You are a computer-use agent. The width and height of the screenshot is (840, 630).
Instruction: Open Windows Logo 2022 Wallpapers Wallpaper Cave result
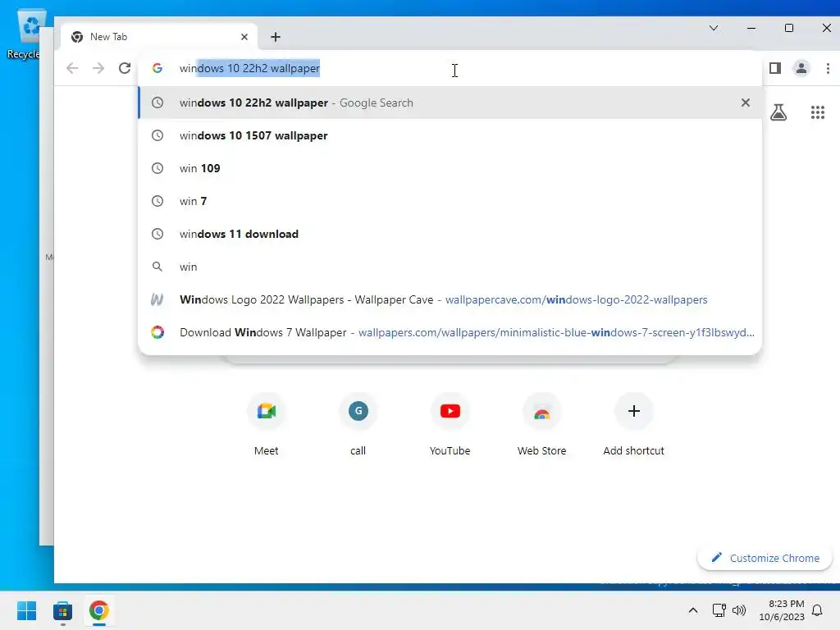click(450, 299)
